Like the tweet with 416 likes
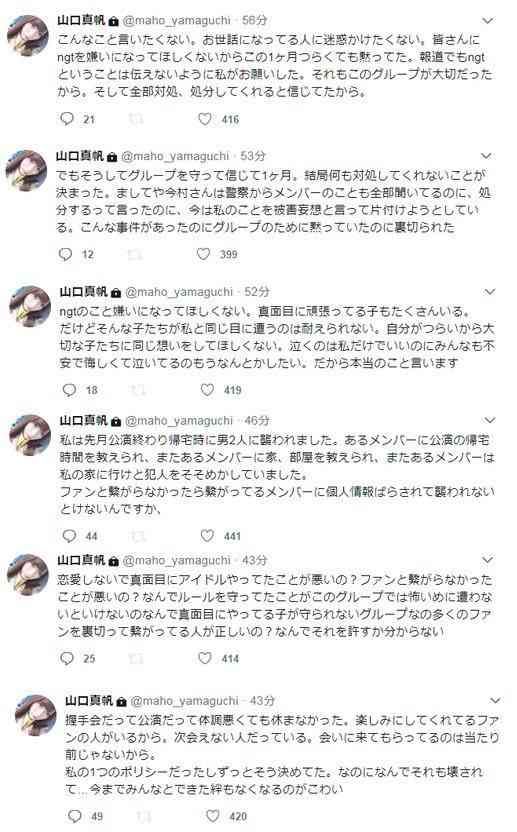Screen dimensions: 517x832 pyautogui.click(x=205, y=119)
